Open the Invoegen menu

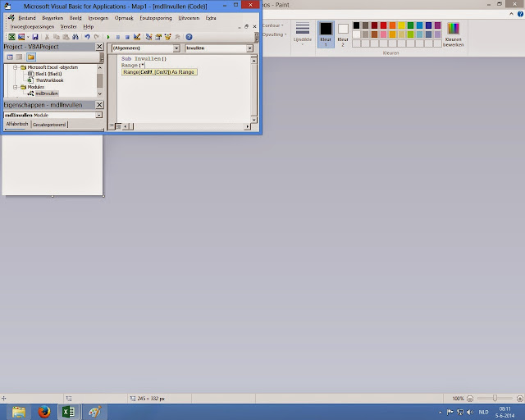coord(98,18)
